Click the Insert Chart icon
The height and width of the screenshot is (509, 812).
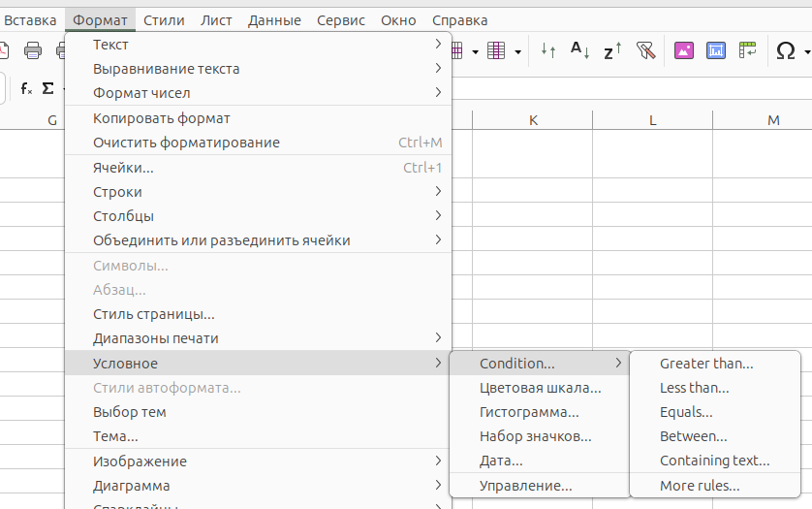pos(716,50)
